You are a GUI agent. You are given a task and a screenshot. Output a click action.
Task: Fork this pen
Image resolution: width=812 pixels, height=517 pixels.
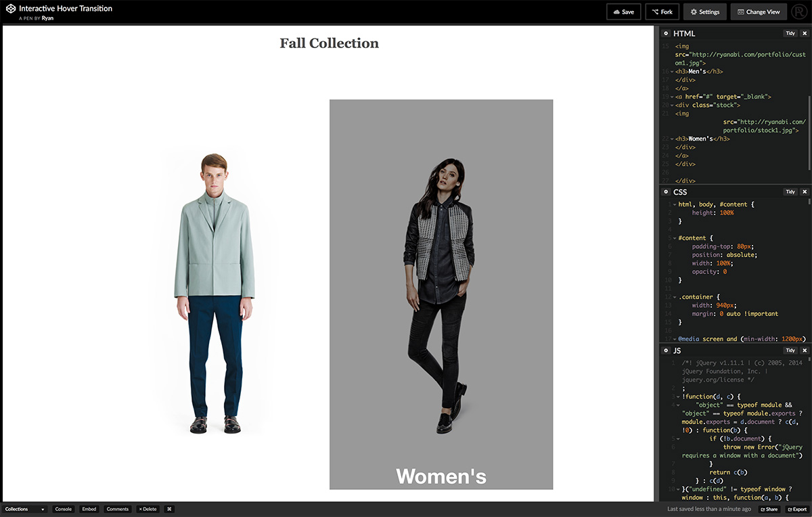coord(662,12)
